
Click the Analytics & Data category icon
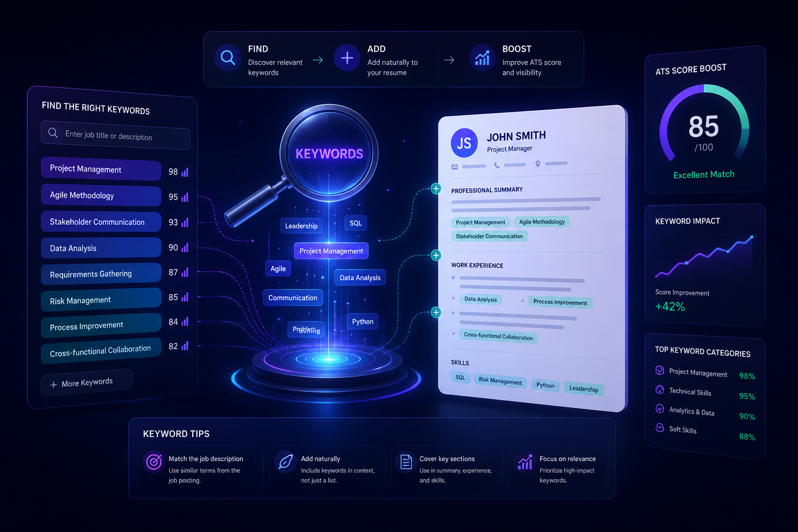click(x=660, y=408)
